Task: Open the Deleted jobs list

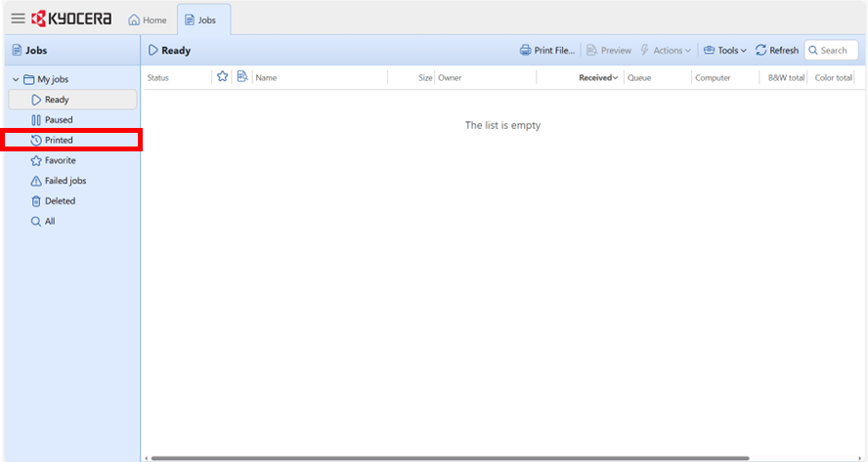Action: [x=72, y=201]
